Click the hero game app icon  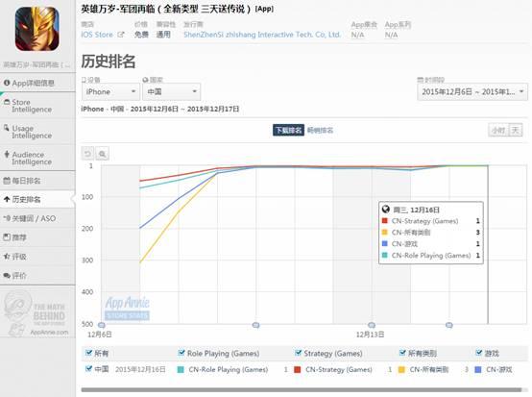(37, 29)
